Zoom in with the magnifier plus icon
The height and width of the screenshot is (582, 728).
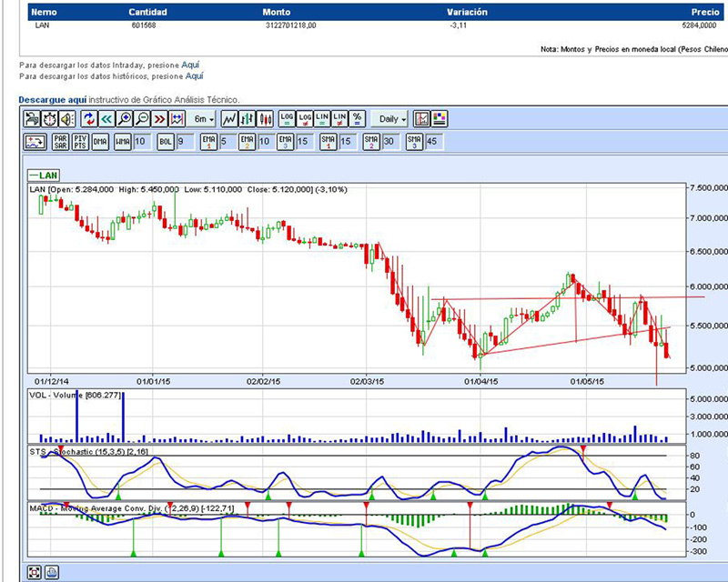(x=125, y=119)
